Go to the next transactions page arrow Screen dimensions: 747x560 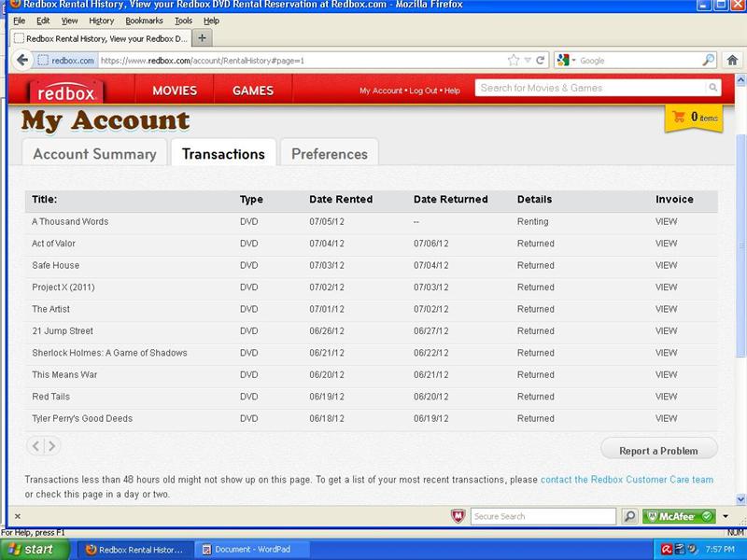(52, 446)
